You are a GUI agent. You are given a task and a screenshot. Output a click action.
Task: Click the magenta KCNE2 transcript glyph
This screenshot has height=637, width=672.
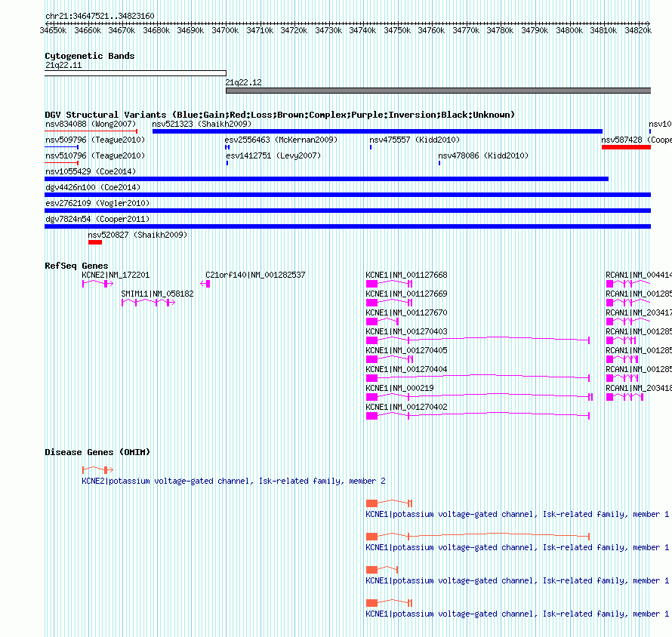tap(97, 284)
